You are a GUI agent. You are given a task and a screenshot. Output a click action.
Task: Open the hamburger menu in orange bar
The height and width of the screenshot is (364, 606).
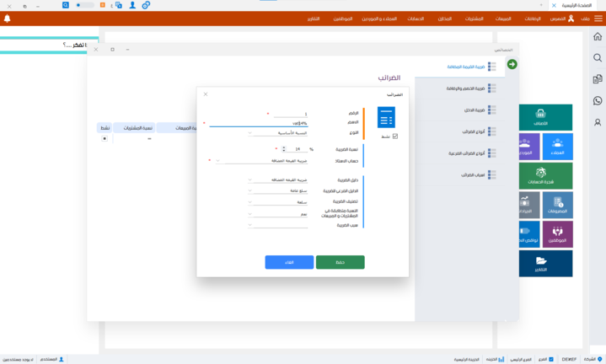click(x=598, y=19)
